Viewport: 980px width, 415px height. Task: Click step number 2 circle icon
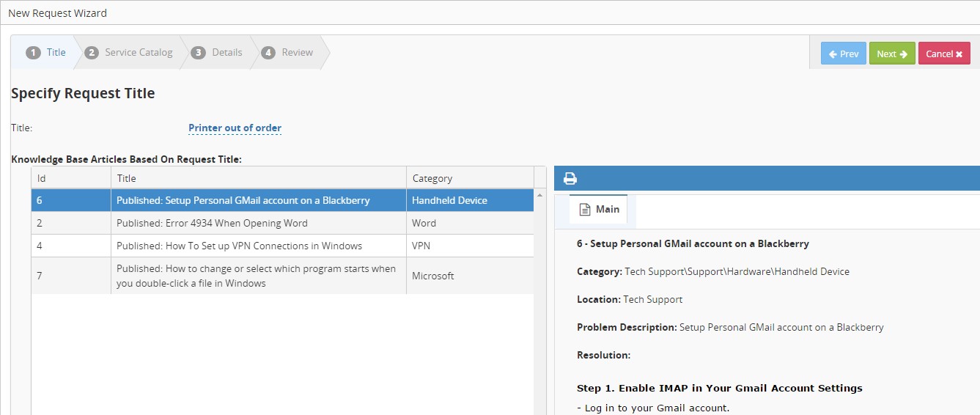tap(92, 53)
